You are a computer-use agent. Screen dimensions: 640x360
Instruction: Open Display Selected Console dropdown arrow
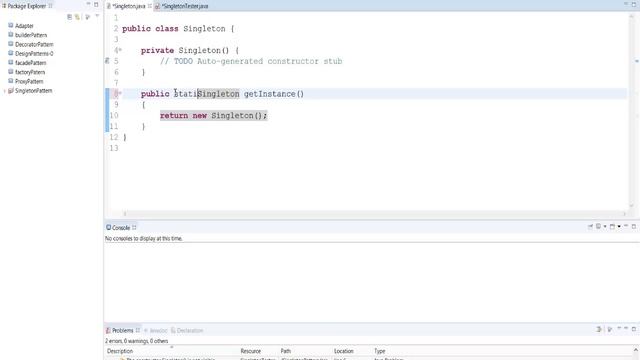point(605,227)
